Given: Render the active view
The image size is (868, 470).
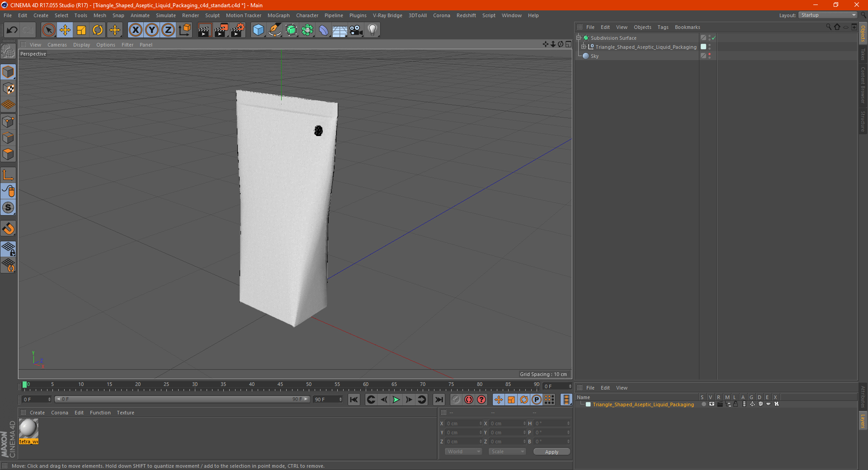Looking at the screenshot, I should 204,30.
